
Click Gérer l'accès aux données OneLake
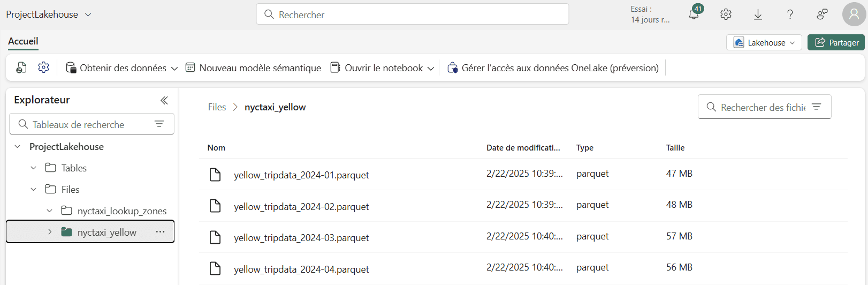point(553,68)
